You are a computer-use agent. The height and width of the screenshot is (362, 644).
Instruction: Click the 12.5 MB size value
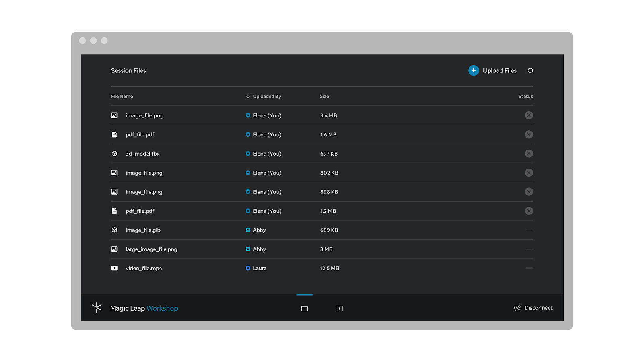point(330,268)
